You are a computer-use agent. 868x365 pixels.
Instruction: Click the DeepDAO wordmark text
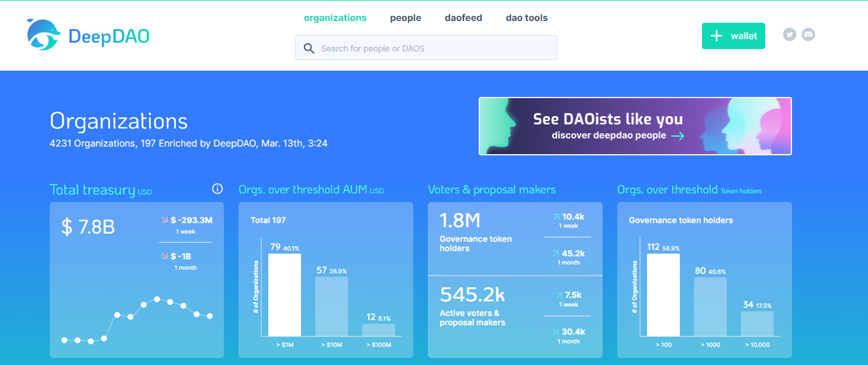pyautogui.click(x=109, y=36)
